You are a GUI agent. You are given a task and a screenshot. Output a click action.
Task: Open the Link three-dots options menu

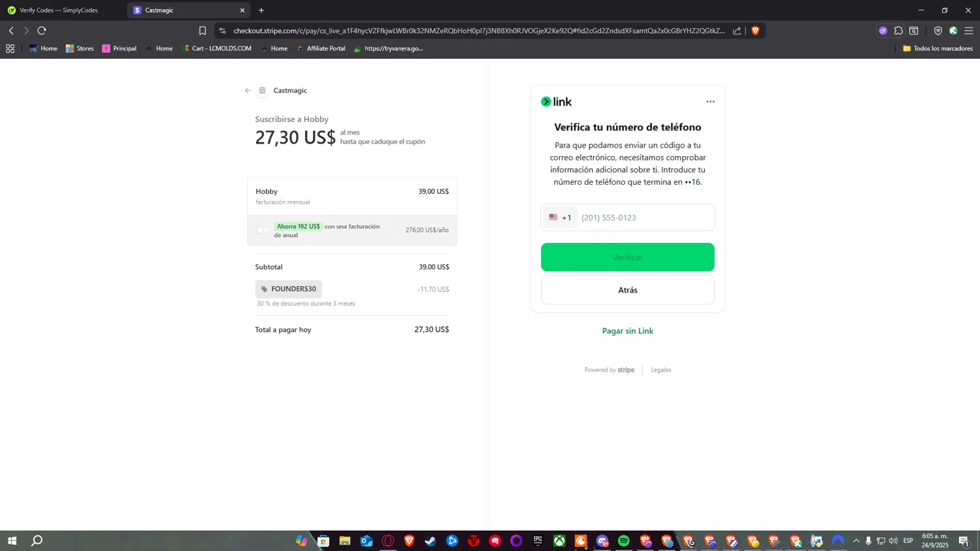[x=710, y=102]
